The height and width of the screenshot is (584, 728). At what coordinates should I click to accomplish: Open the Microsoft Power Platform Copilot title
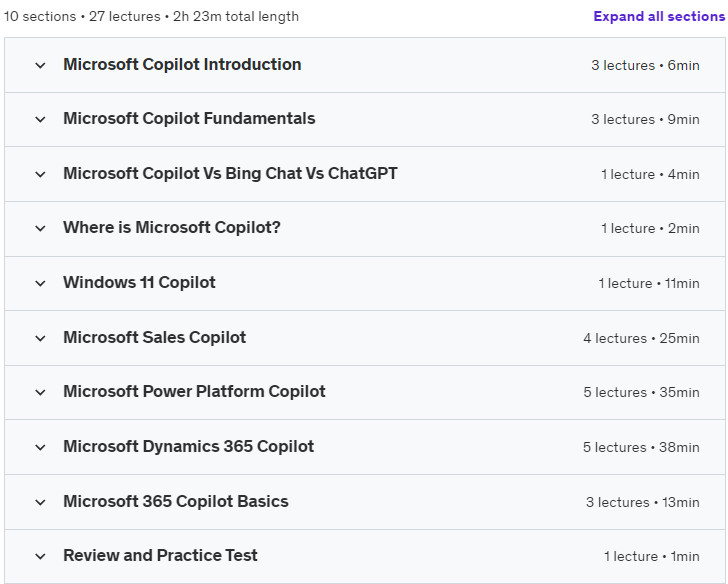(x=194, y=392)
